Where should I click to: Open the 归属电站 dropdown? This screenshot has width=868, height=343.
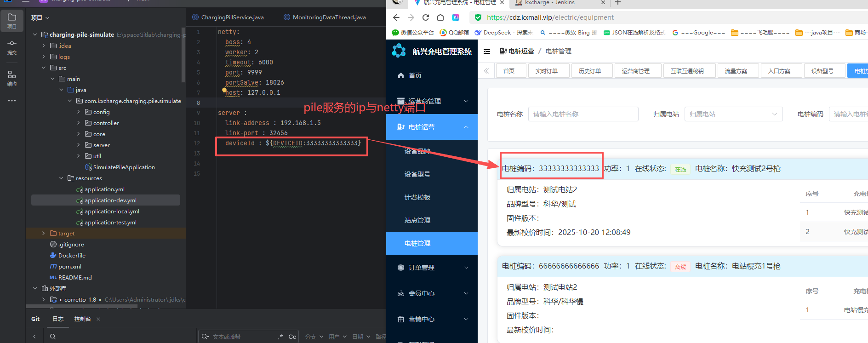[733, 114]
